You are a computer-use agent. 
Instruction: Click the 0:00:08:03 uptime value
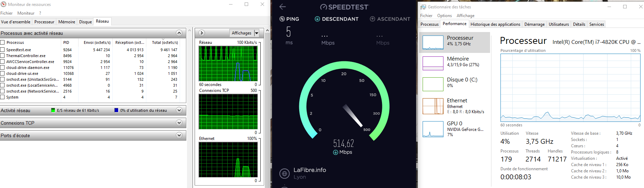(x=516, y=177)
